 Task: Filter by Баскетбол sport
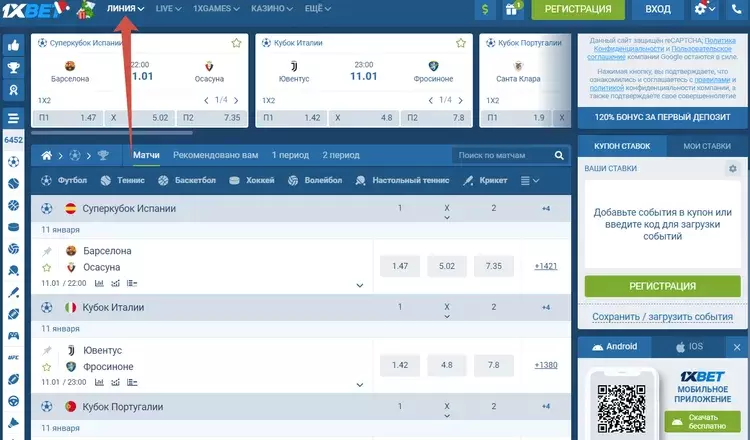coord(187,181)
